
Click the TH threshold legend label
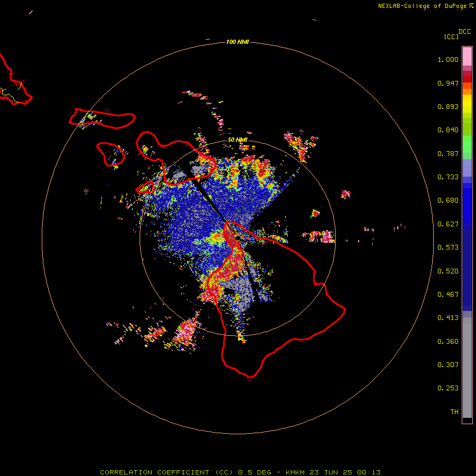click(x=454, y=412)
